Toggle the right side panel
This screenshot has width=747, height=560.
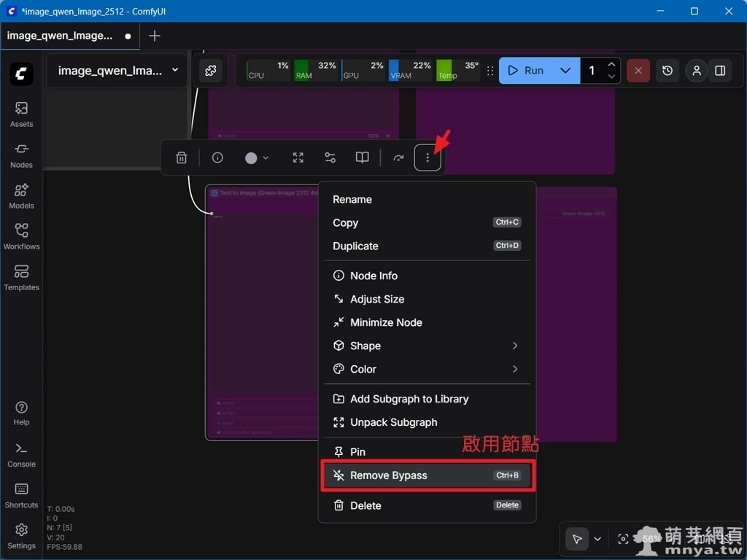click(720, 71)
